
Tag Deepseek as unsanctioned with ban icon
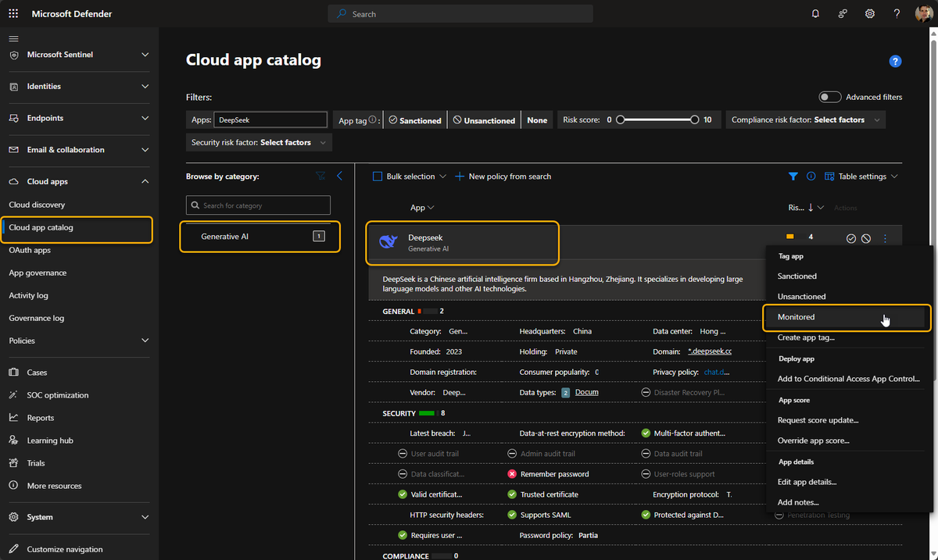[866, 238]
